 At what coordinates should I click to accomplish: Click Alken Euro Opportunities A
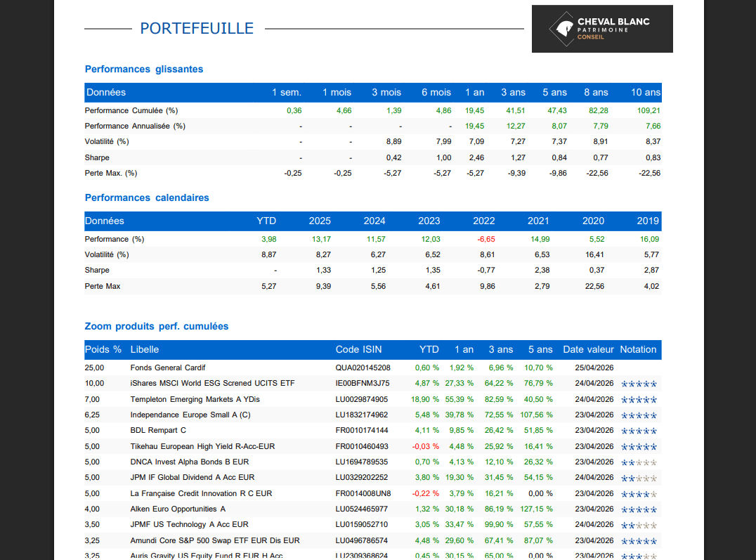coord(178,509)
